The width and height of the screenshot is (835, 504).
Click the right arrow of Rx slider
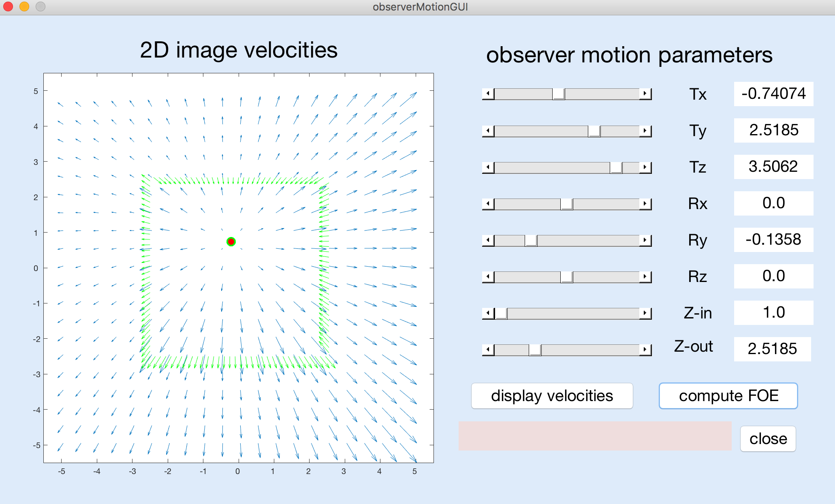[x=645, y=203]
